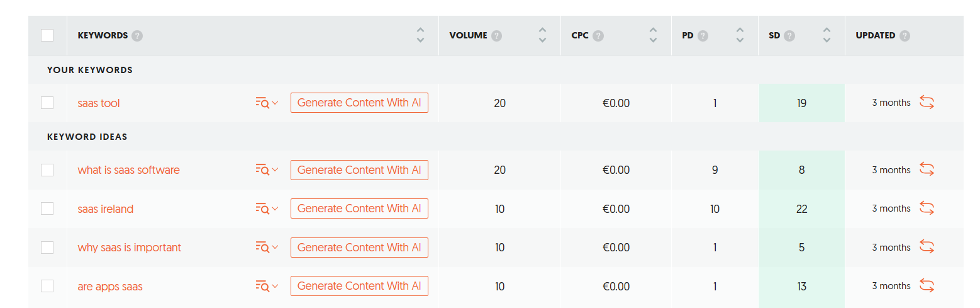
Task: Generate Content With AI for saas tool
Action: 359,103
